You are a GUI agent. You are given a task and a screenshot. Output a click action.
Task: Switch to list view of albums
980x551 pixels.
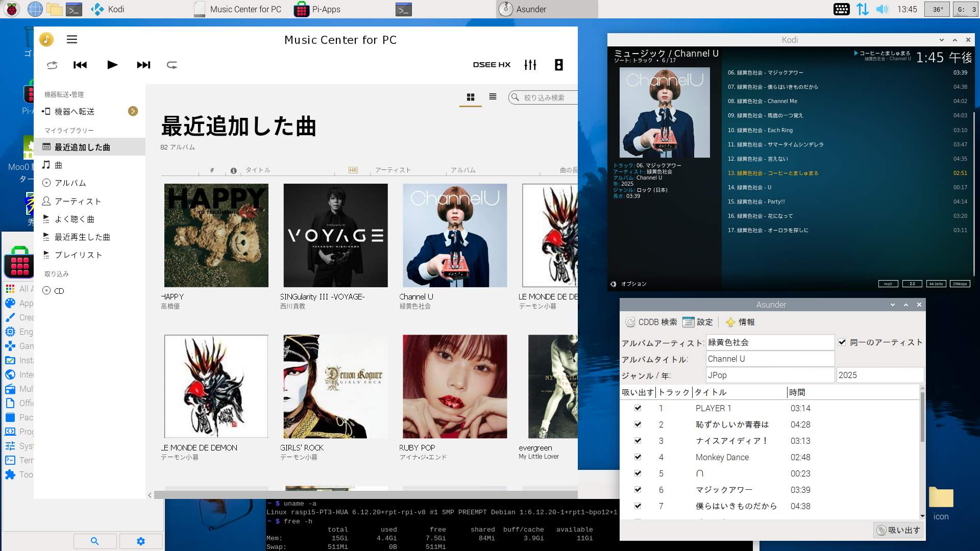click(493, 97)
